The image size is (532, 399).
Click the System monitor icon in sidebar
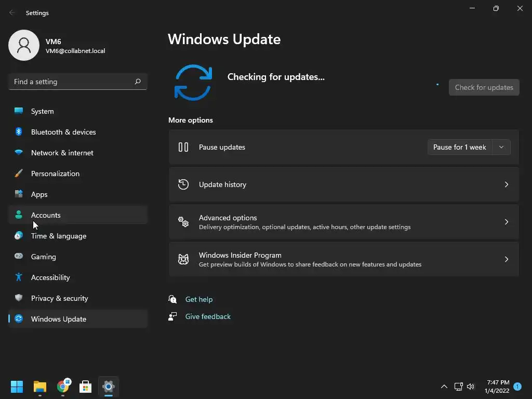click(x=19, y=111)
